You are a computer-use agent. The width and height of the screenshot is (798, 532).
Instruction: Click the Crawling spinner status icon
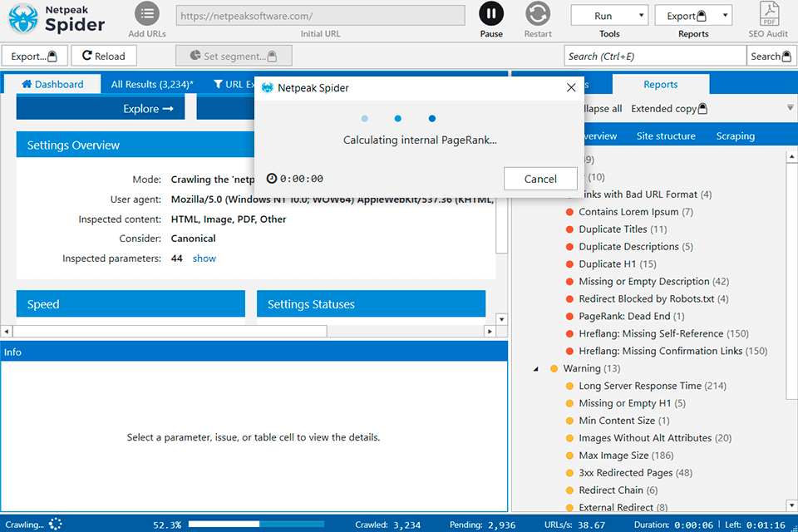tap(56, 524)
